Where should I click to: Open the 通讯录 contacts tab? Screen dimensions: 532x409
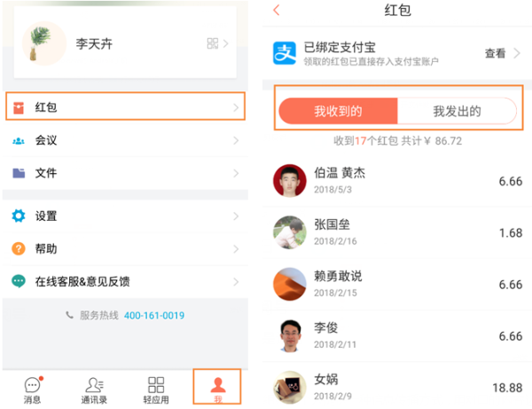coord(94,390)
